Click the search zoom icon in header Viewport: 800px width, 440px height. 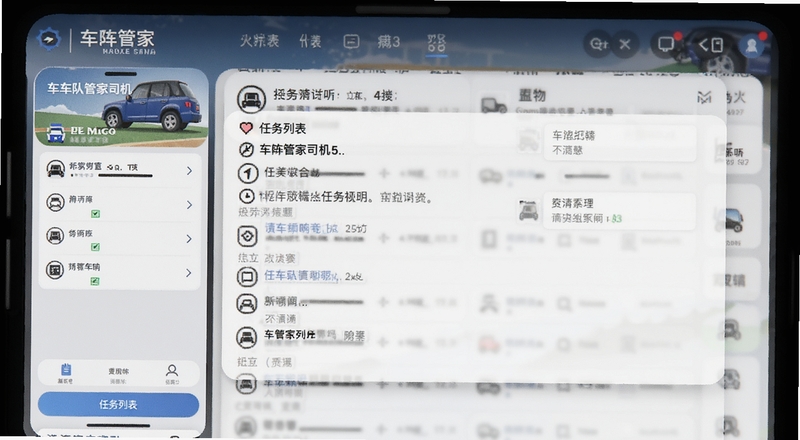(x=598, y=44)
